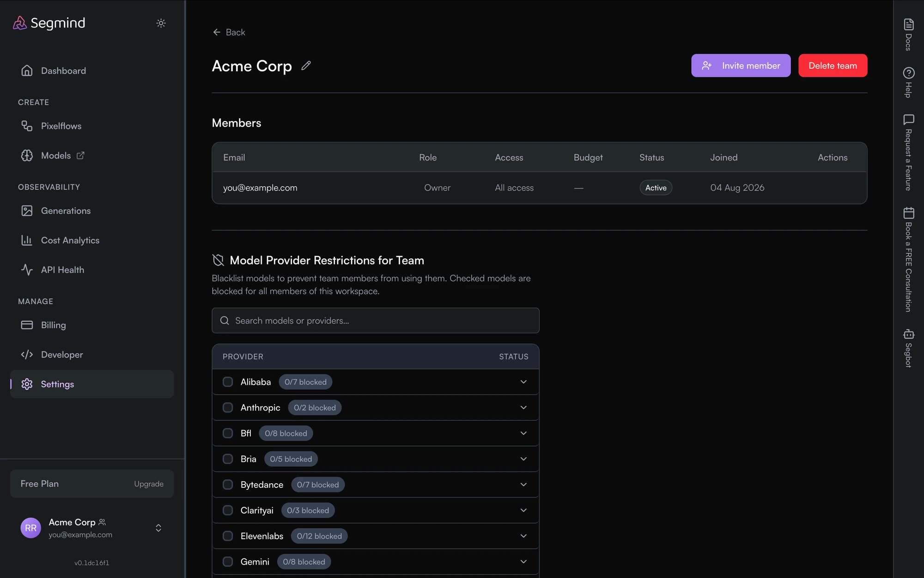The width and height of the screenshot is (924, 578).
Task: Click the 04 Aug 2026 joined date
Action: [737, 188]
